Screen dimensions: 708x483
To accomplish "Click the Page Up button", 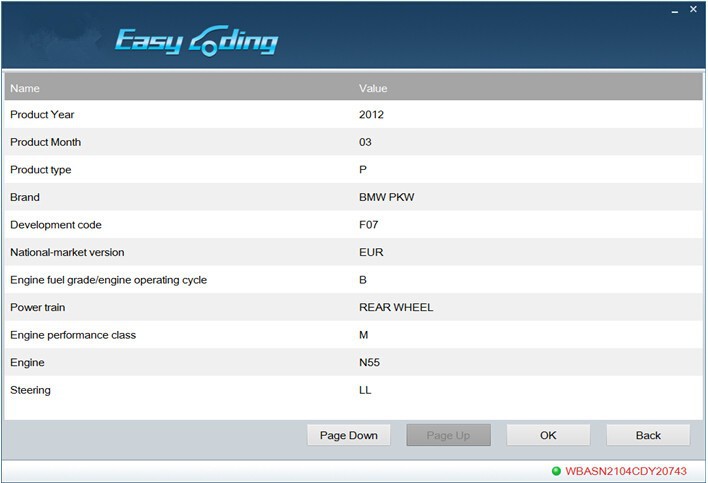I will coord(448,435).
